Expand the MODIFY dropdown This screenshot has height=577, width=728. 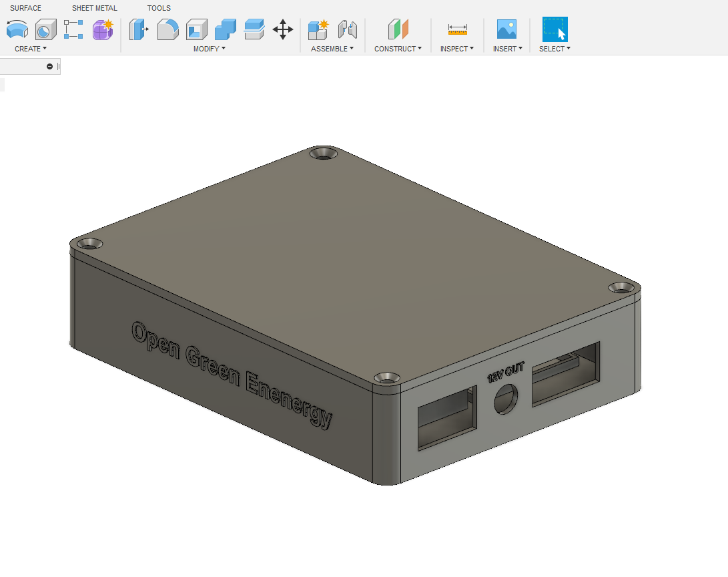click(x=209, y=48)
